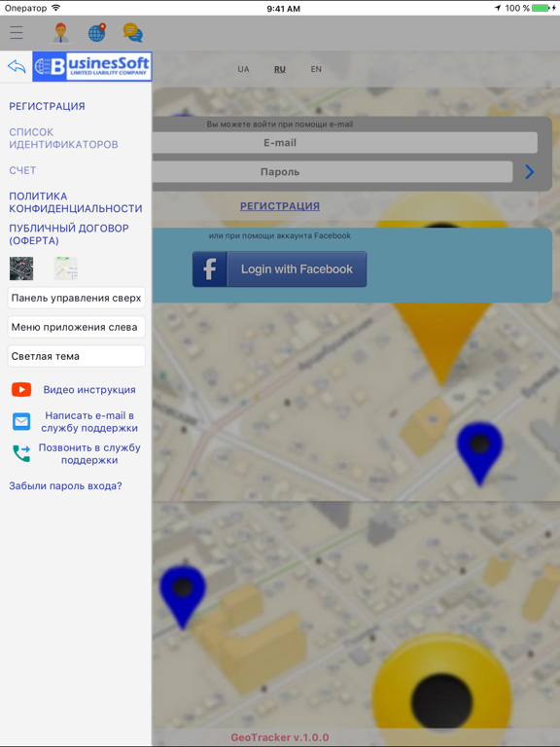Open the globe location map icon
The width and height of the screenshot is (560, 747).
click(96, 32)
